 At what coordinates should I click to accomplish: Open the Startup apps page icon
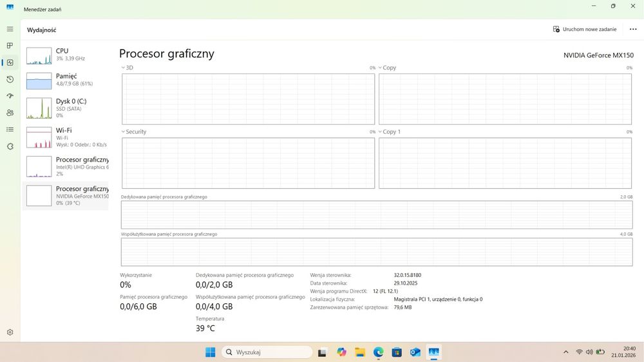[x=10, y=96]
